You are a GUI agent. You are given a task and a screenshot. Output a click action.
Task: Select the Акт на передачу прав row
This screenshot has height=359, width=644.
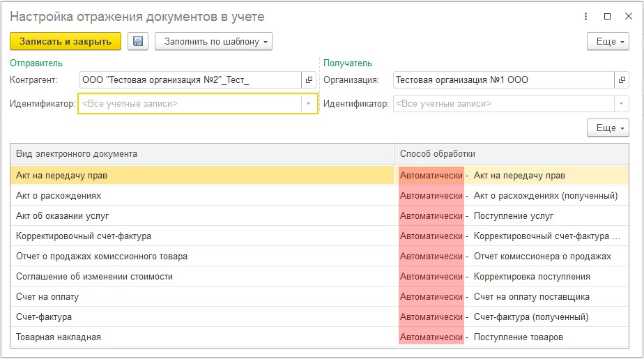click(x=202, y=176)
